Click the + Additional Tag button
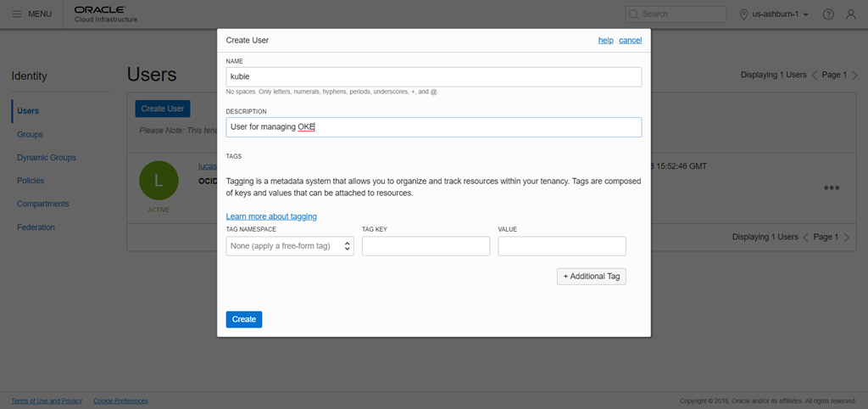 point(591,277)
